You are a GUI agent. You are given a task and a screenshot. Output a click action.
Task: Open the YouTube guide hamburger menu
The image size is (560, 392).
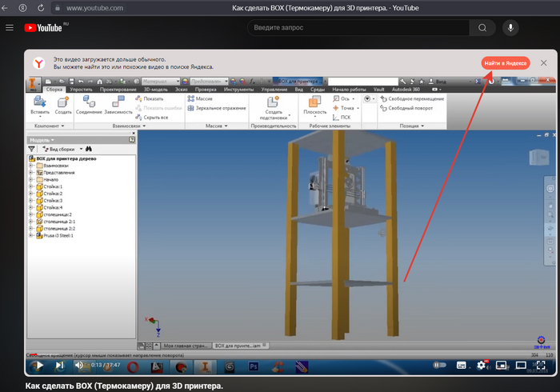(x=10, y=28)
